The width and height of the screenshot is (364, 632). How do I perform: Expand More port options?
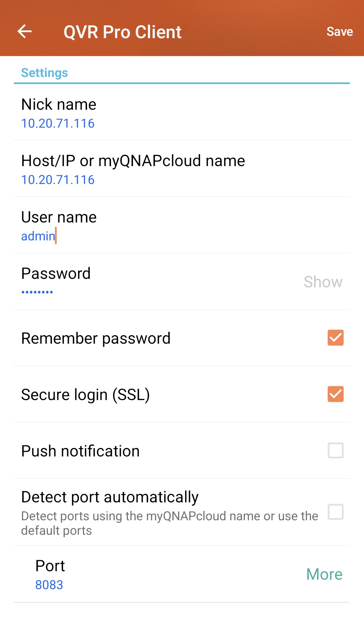pyautogui.click(x=324, y=574)
